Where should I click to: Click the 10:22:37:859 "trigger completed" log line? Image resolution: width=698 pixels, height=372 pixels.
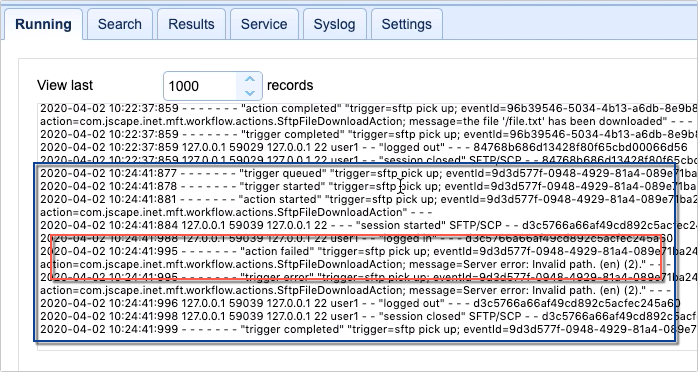pyautogui.click(x=369, y=134)
